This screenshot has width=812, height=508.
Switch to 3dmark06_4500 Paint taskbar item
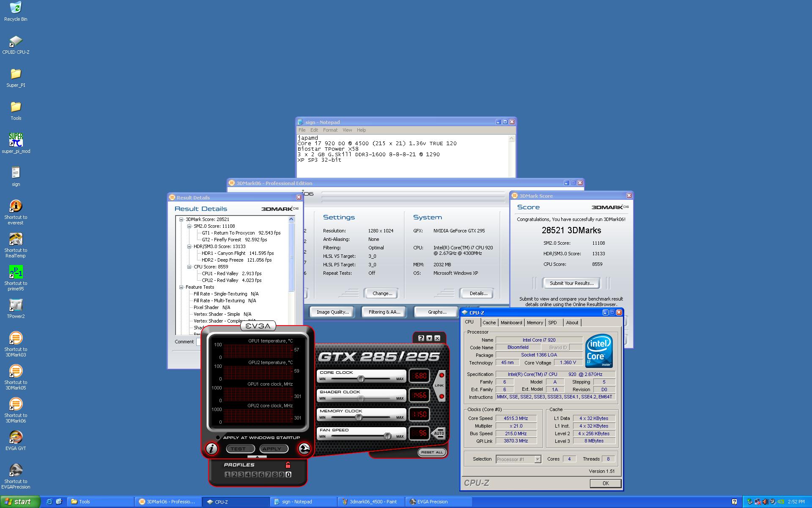pos(370,502)
